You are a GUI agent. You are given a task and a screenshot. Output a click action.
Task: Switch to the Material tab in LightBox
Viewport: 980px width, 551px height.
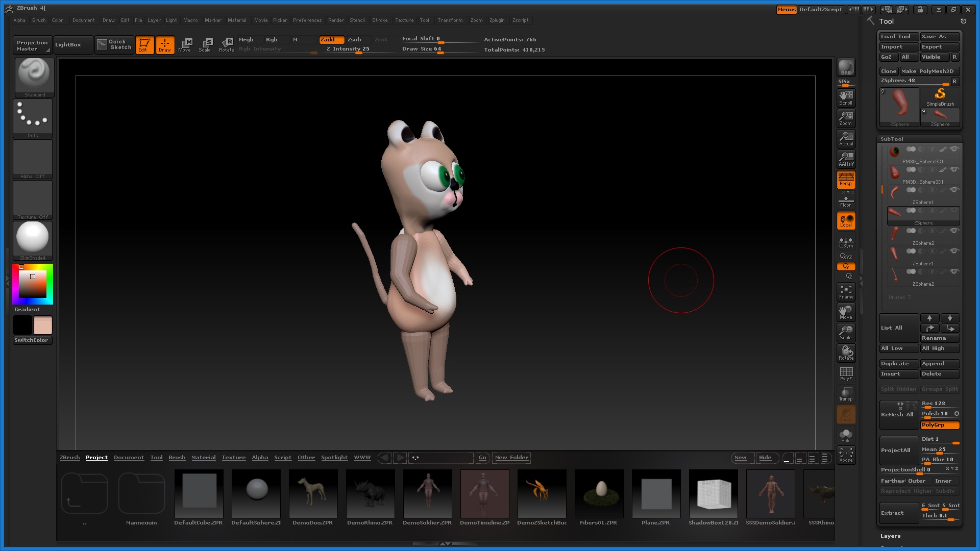point(203,458)
